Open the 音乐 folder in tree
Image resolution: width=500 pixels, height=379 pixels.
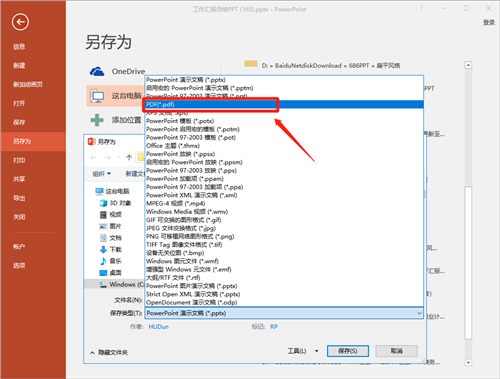(111, 261)
